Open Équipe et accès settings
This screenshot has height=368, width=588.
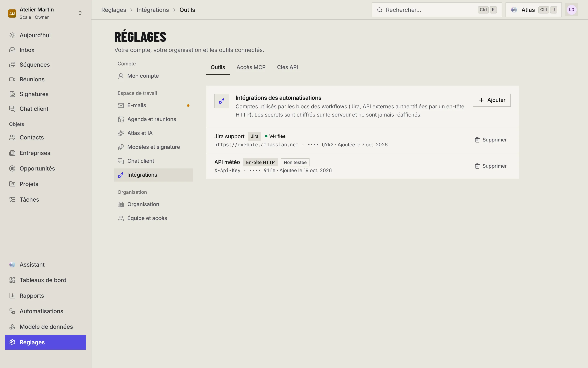pos(153,218)
